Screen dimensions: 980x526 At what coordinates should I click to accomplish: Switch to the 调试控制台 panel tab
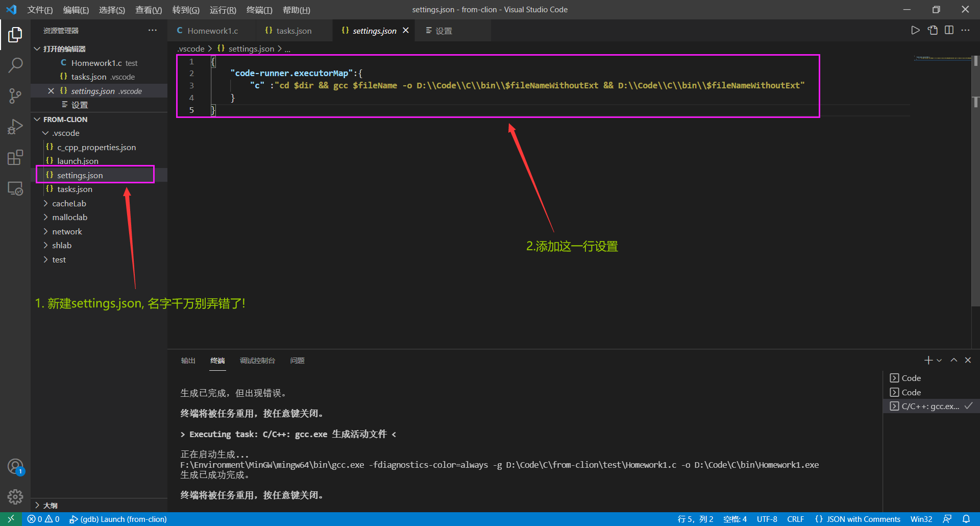coord(258,360)
